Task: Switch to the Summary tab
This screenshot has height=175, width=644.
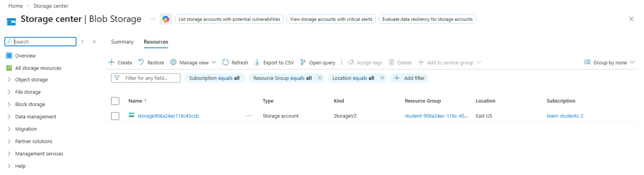Action: click(x=122, y=42)
